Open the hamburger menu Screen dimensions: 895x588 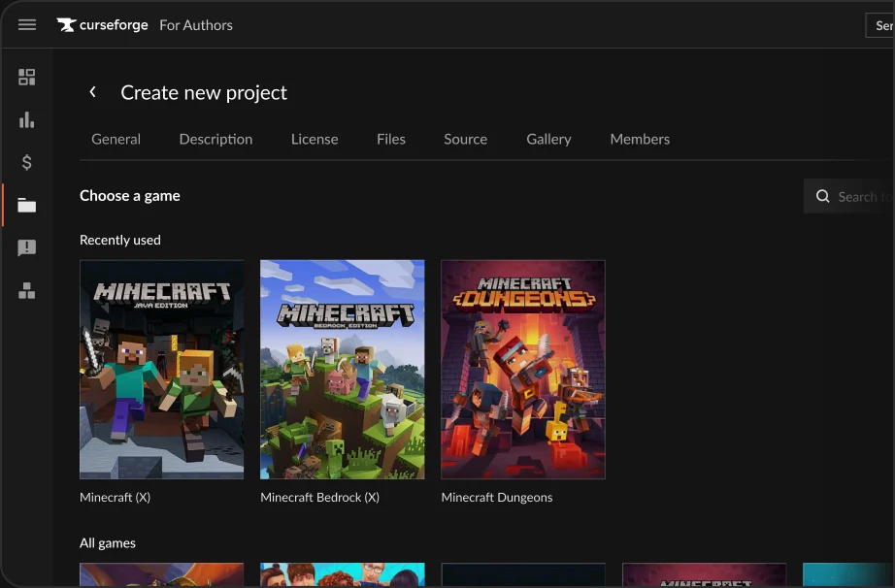pyautogui.click(x=27, y=25)
